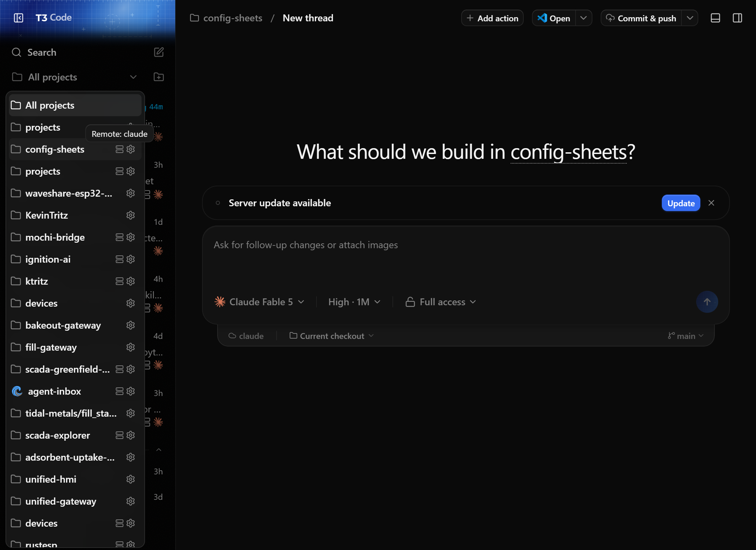This screenshot has width=756, height=550.
Task: Open the main branch selector
Action: click(686, 336)
